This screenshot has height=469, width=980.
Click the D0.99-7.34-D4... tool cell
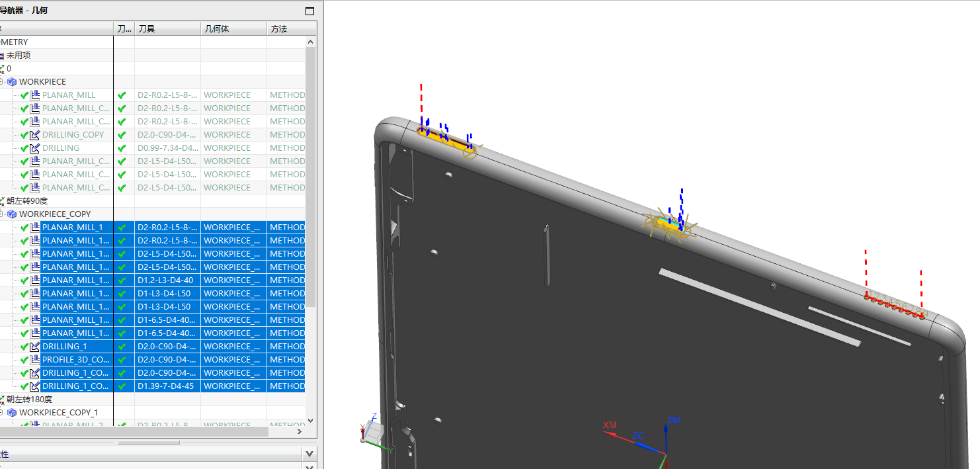[168, 148]
